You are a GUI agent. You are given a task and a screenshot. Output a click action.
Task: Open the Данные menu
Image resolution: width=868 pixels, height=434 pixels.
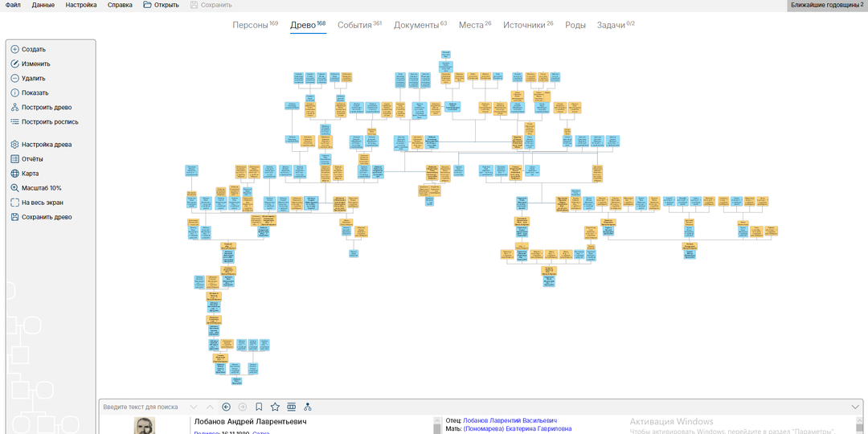(43, 5)
